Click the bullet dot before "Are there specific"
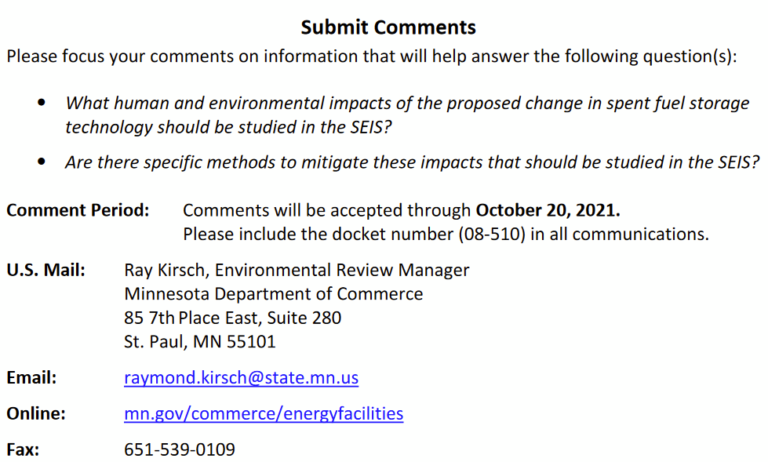Viewport: 768px width, 462px height. coord(41,162)
